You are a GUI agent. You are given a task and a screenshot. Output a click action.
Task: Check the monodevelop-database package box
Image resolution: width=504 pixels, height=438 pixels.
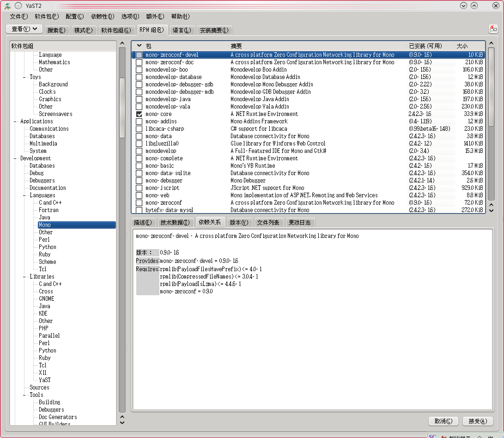click(139, 77)
